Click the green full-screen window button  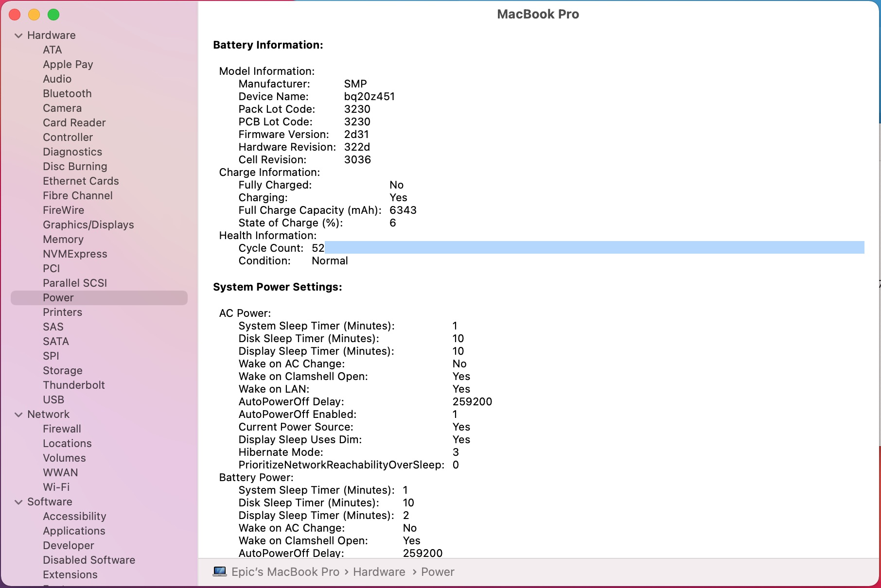(x=53, y=15)
